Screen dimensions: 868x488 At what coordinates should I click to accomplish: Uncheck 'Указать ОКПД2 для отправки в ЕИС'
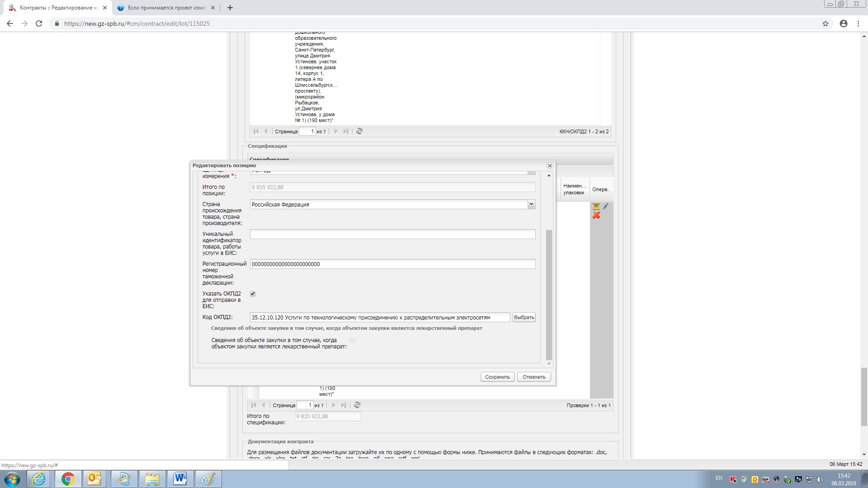click(253, 294)
